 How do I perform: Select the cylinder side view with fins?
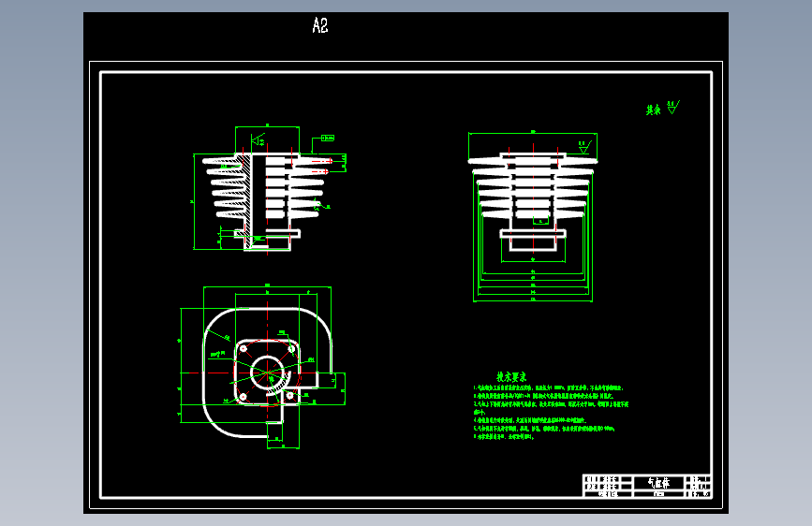pyautogui.click(x=533, y=216)
